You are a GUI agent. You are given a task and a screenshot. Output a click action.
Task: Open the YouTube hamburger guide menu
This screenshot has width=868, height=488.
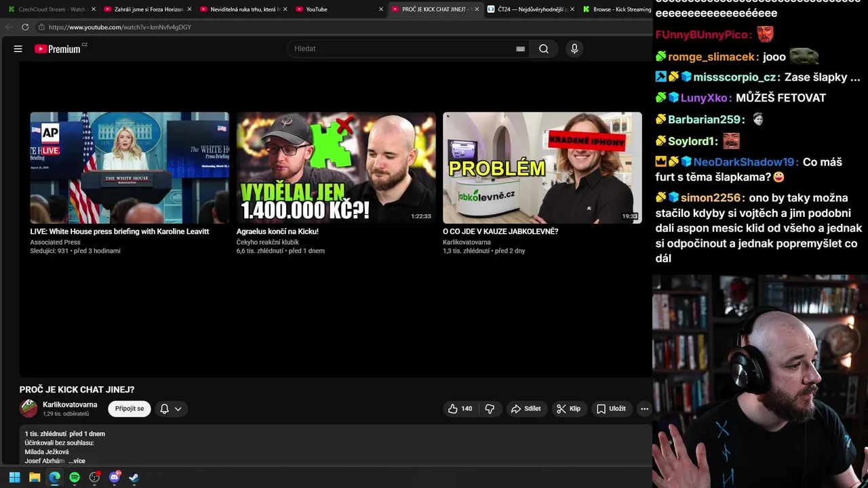pyautogui.click(x=18, y=49)
